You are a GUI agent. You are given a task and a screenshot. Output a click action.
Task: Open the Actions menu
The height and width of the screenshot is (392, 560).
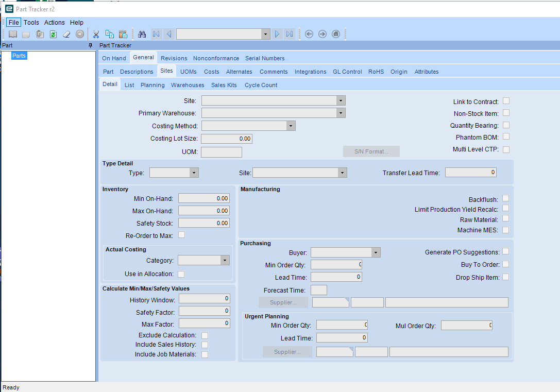[x=54, y=23]
